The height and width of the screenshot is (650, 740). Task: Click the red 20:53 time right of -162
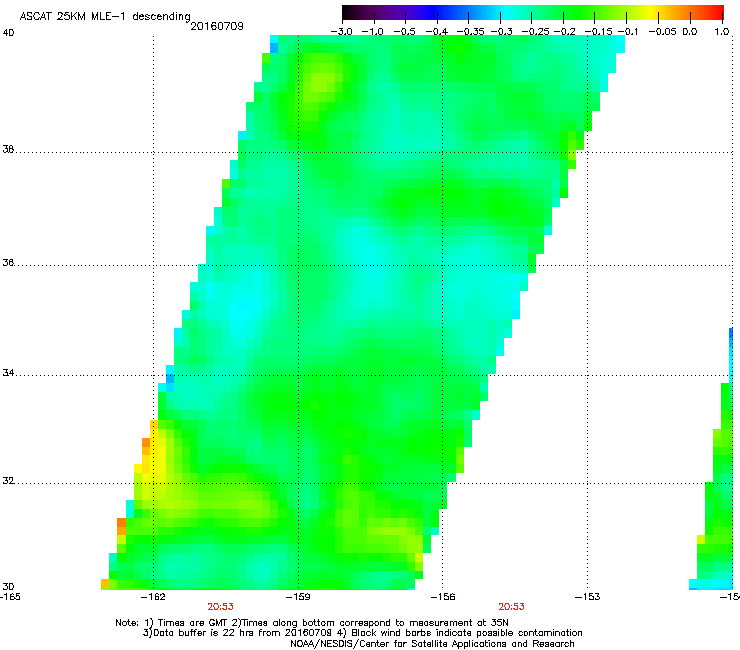pos(220,607)
